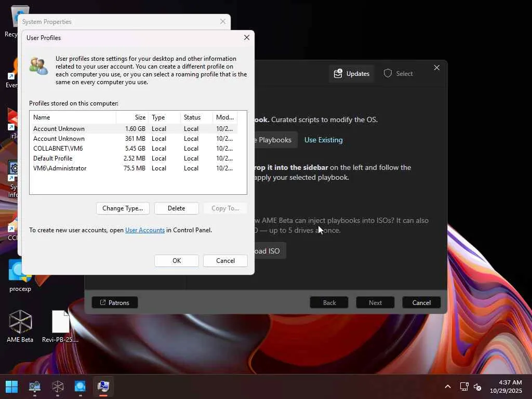Click Back in AME wizard

click(329, 302)
